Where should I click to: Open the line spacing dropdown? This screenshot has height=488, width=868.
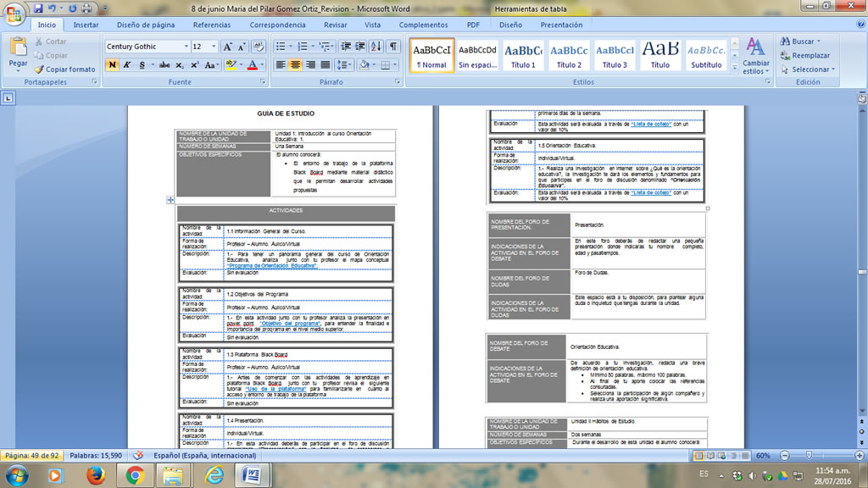(344, 65)
